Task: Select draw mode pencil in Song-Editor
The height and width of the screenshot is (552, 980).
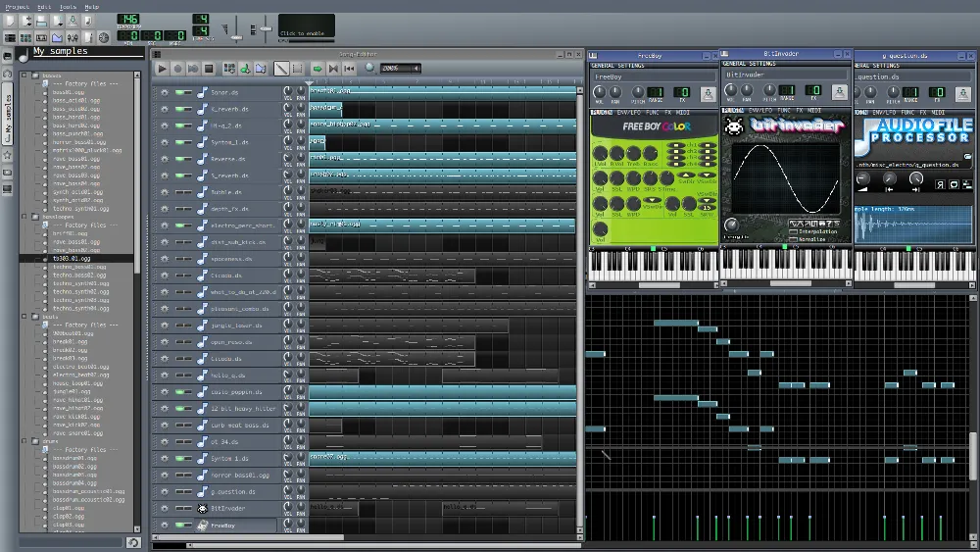Action: [281, 69]
